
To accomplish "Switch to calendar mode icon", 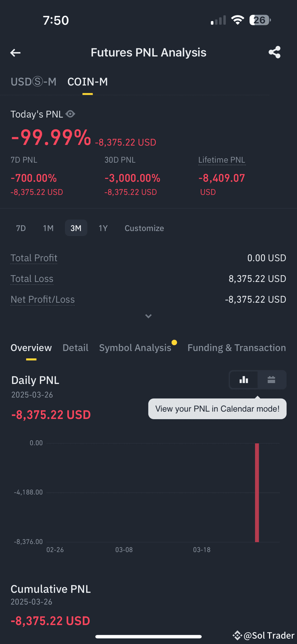I will pyautogui.click(x=272, y=380).
